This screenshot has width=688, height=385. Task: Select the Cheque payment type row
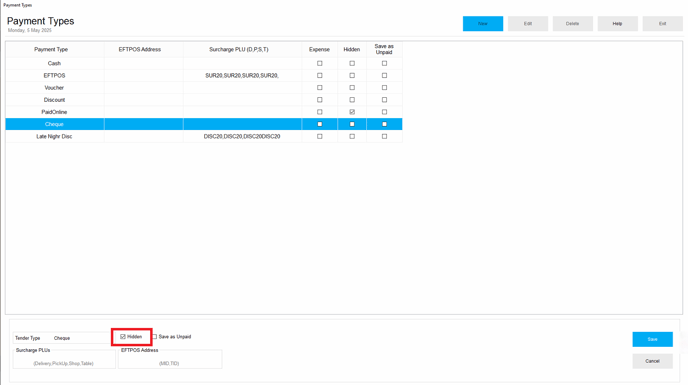point(204,124)
